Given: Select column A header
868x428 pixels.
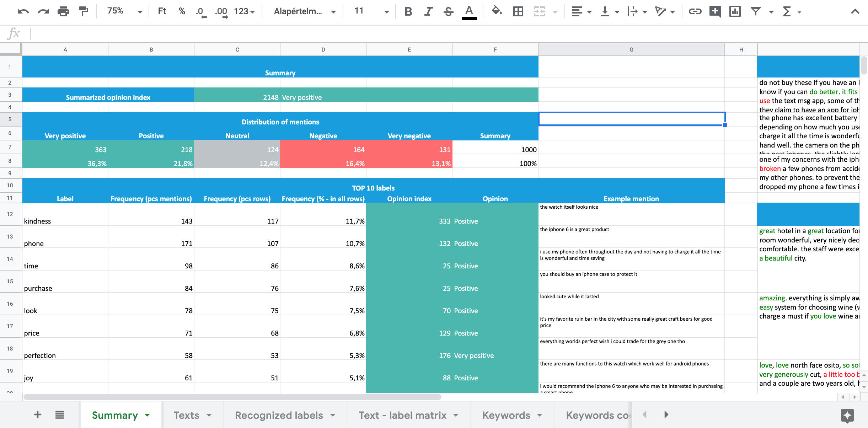Looking at the screenshot, I should pos(65,50).
